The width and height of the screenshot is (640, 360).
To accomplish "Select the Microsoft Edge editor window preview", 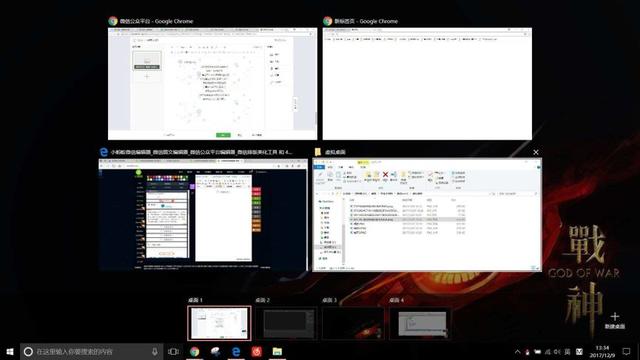I will click(203, 215).
